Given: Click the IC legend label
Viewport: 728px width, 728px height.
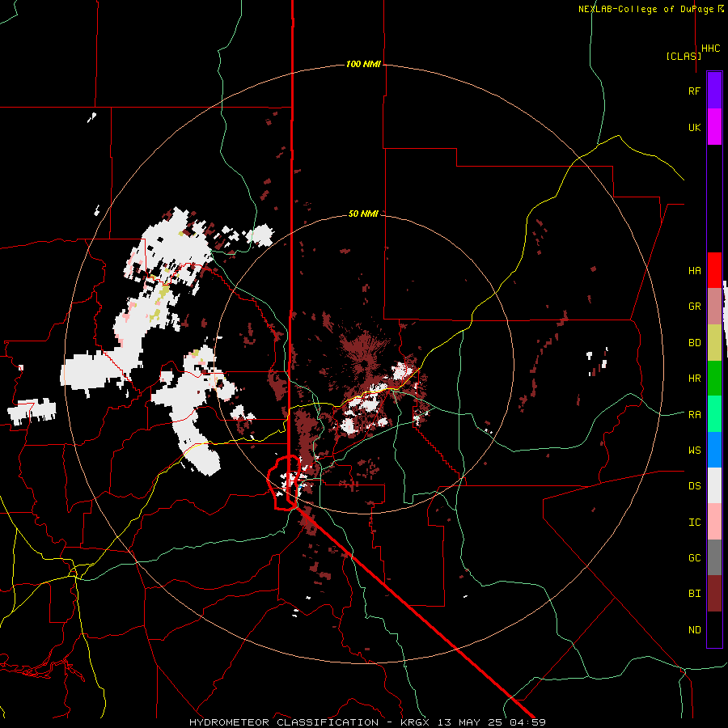Looking at the screenshot, I should (694, 523).
